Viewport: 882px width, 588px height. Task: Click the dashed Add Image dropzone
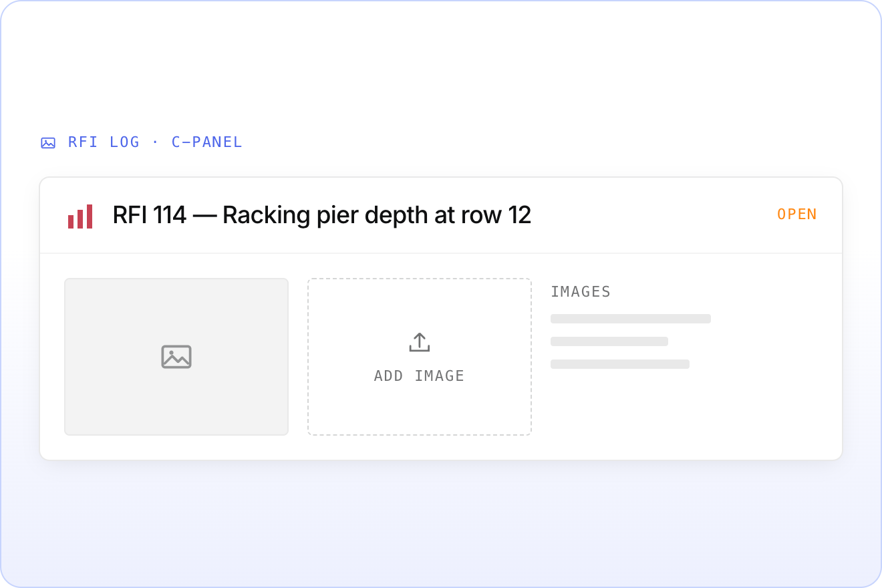420,357
